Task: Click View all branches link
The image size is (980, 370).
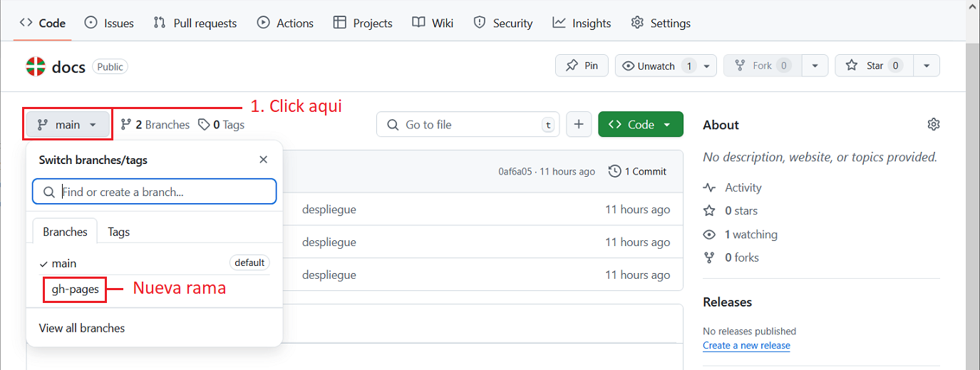Action: [x=82, y=328]
